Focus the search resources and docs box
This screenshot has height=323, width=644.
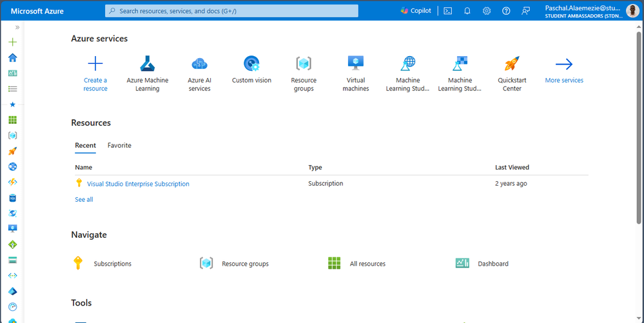click(231, 11)
